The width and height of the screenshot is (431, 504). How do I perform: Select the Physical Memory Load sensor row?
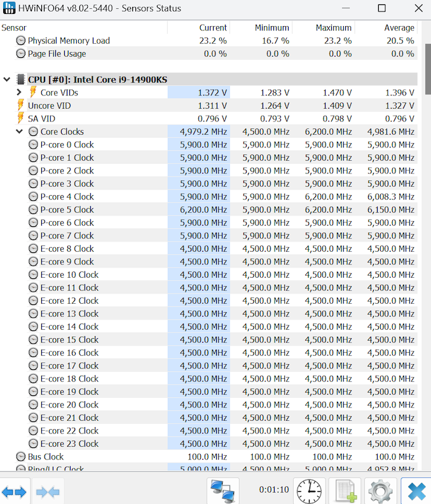point(209,40)
